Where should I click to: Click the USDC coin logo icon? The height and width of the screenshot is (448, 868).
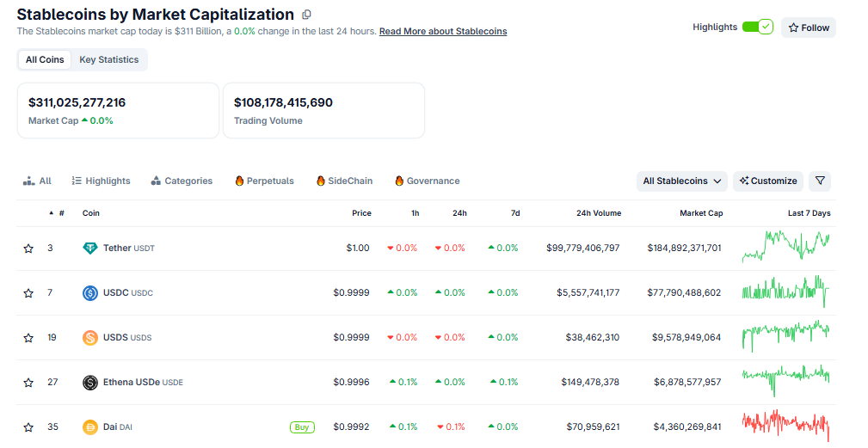(x=90, y=293)
